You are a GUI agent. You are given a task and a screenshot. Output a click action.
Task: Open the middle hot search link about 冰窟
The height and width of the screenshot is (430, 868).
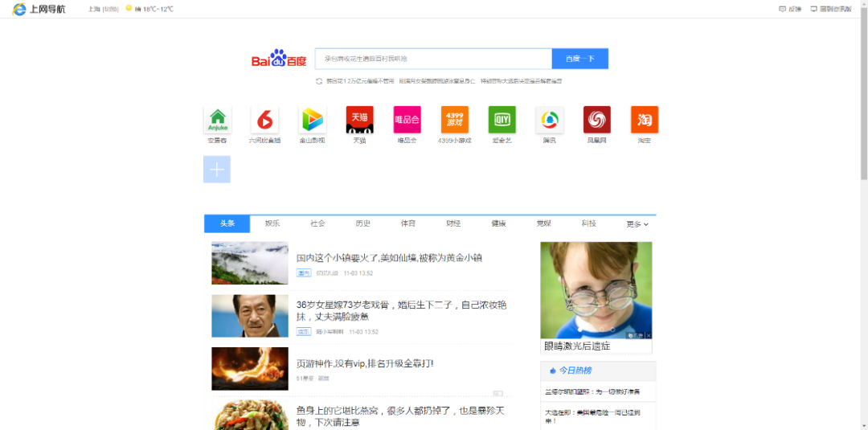coord(436,81)
